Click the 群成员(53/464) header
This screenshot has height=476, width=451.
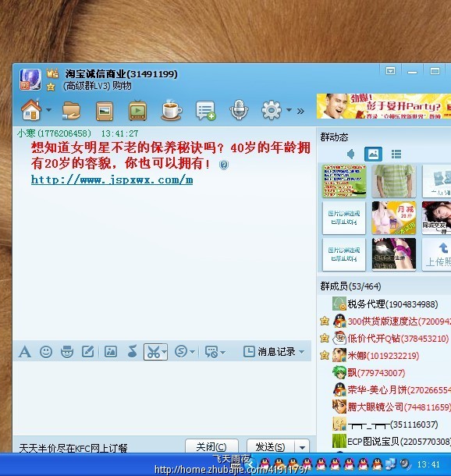(x=350, y=286)
